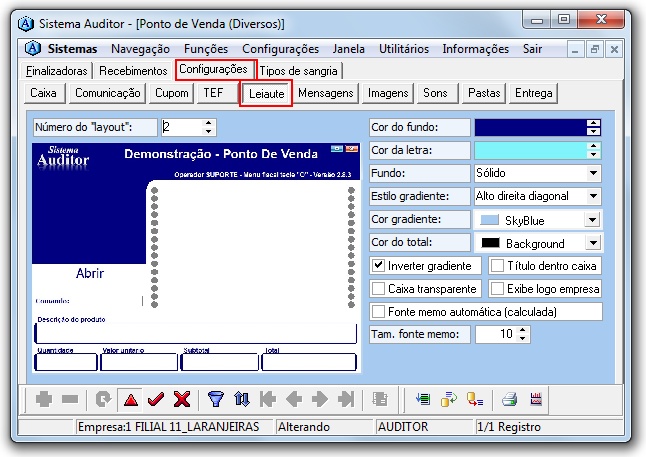Enable Fonte memo automática checkbox

[378, 312]
